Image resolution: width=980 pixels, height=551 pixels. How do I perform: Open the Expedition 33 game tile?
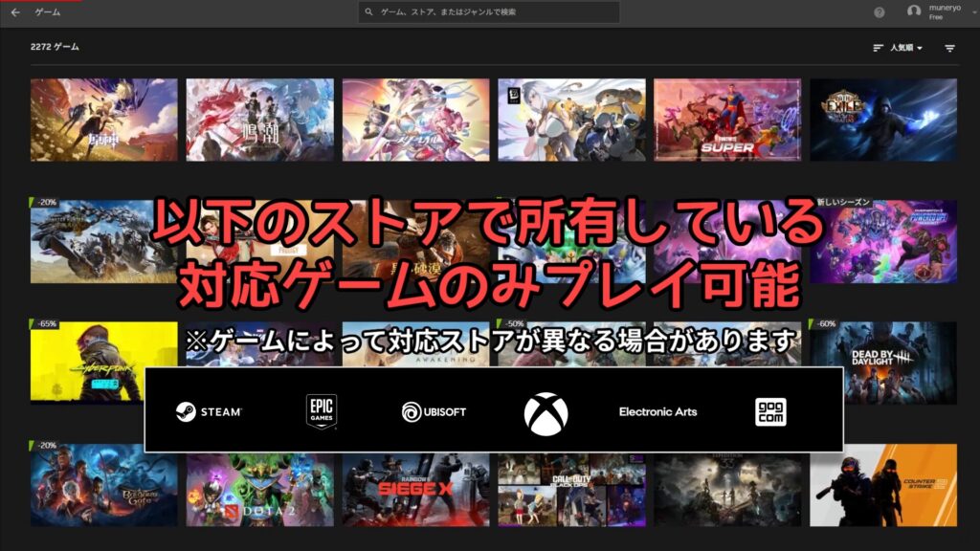click(727, 491)
